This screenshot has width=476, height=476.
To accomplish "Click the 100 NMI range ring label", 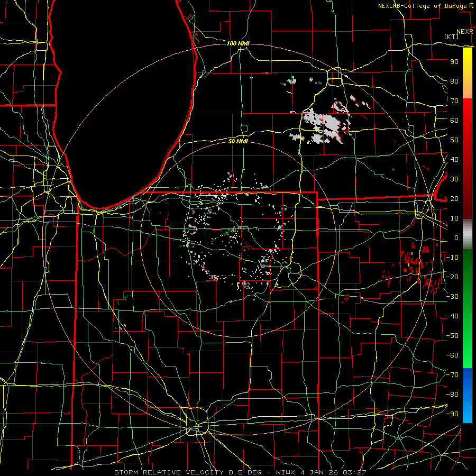I will pos(238,43).
